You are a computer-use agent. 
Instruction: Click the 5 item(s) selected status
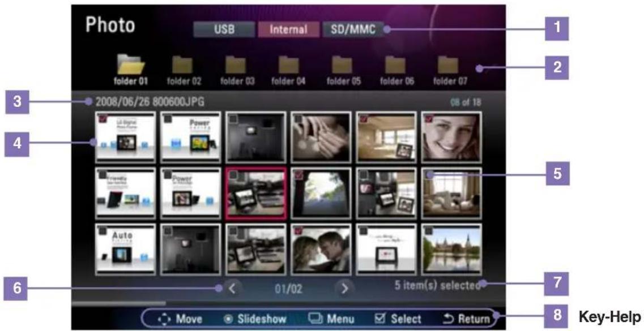point(437,285)
